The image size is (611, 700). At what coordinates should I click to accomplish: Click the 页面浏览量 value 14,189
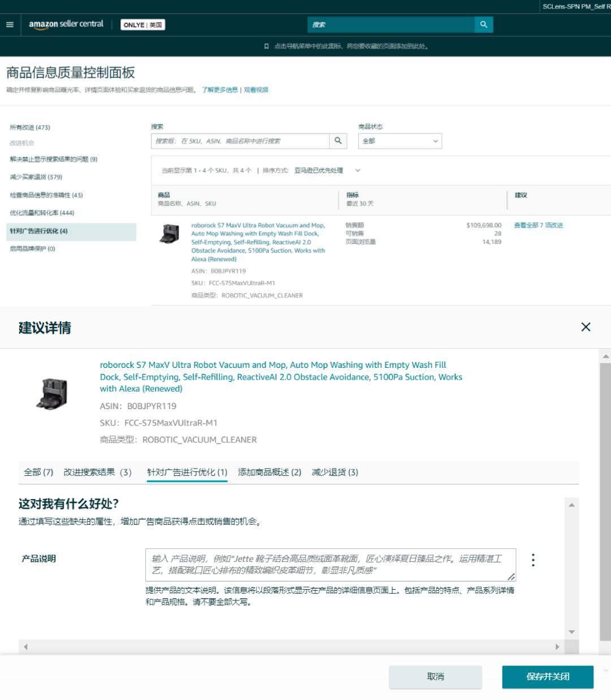click(492, 242)
